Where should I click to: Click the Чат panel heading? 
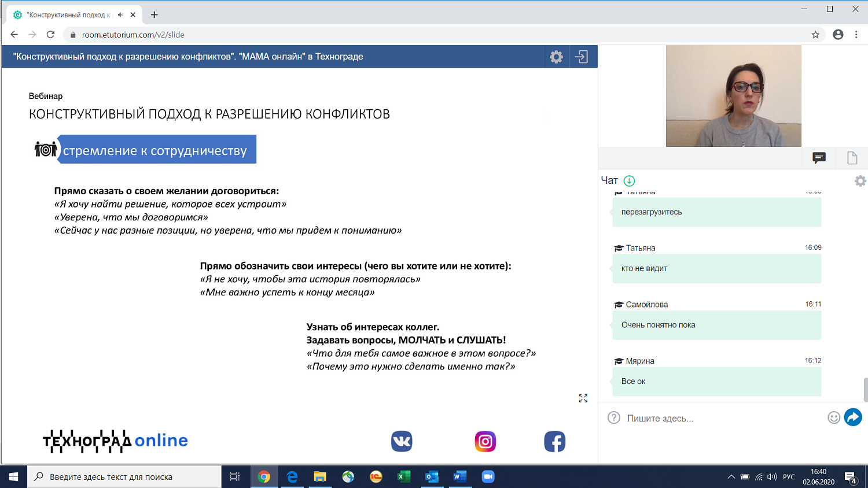tap(609, 180)
